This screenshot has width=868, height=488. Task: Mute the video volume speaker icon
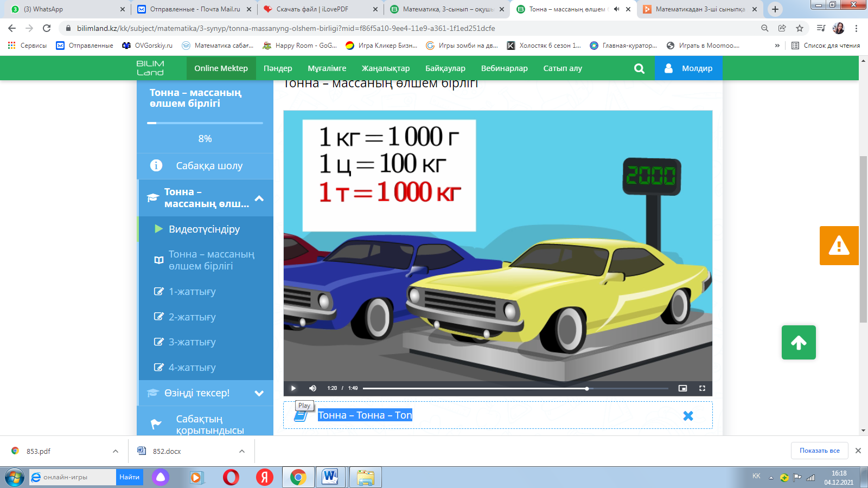(x=312, y=388)
